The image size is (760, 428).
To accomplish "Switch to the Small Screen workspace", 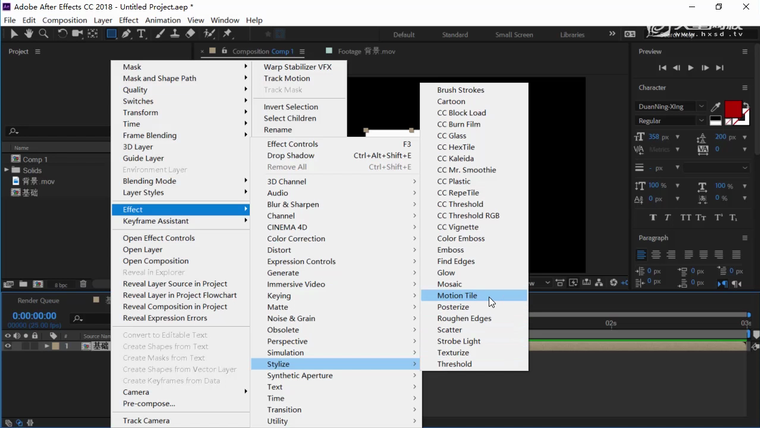I will click(x=514, y=35).
